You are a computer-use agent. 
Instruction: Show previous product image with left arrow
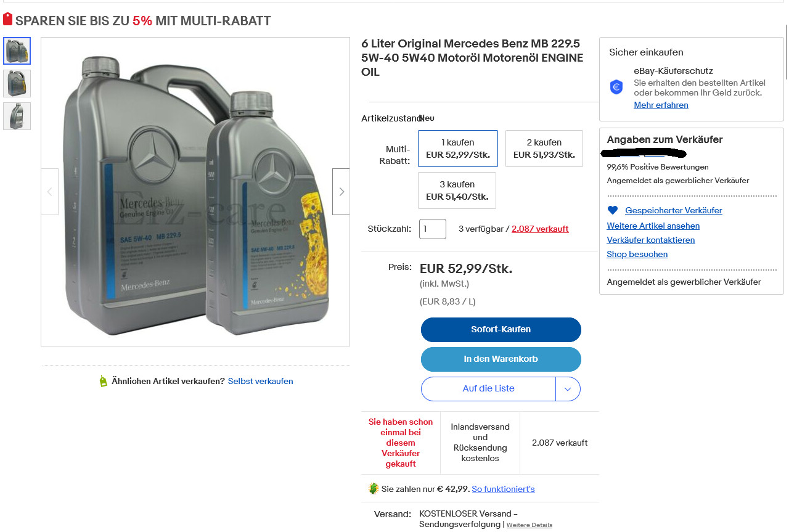(x=50, y=192)
